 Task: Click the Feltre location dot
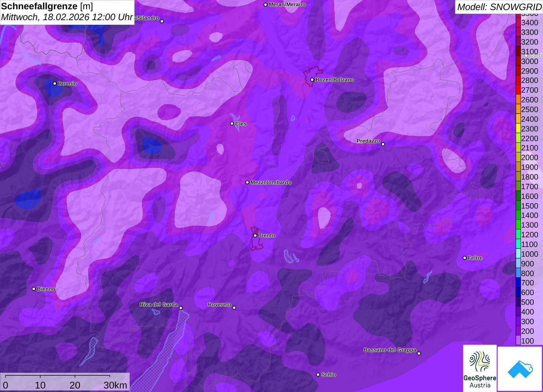pos(465,258)
